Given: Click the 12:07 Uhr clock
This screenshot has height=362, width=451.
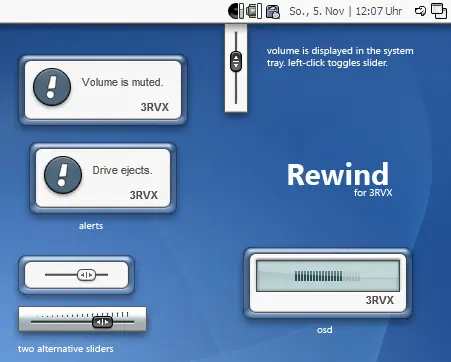Looking at the screenshot, I should (x=379, y=11).
